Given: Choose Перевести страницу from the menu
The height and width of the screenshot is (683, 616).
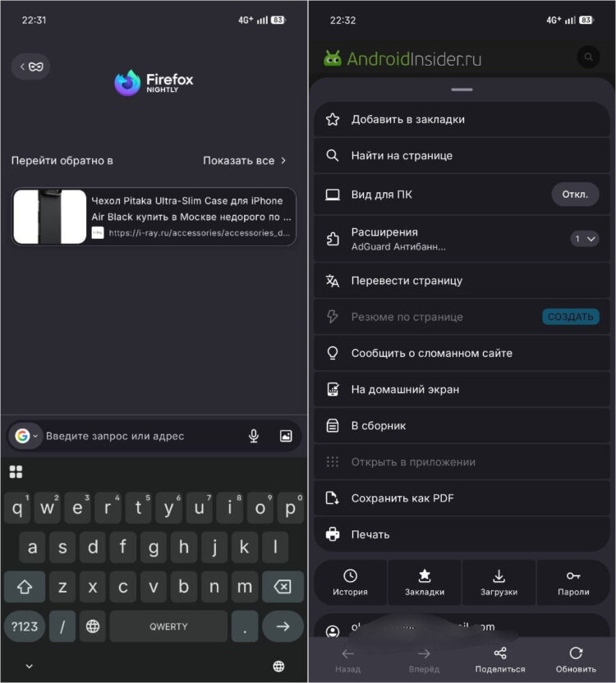Looking at the screenshot, I should [462, 281].
